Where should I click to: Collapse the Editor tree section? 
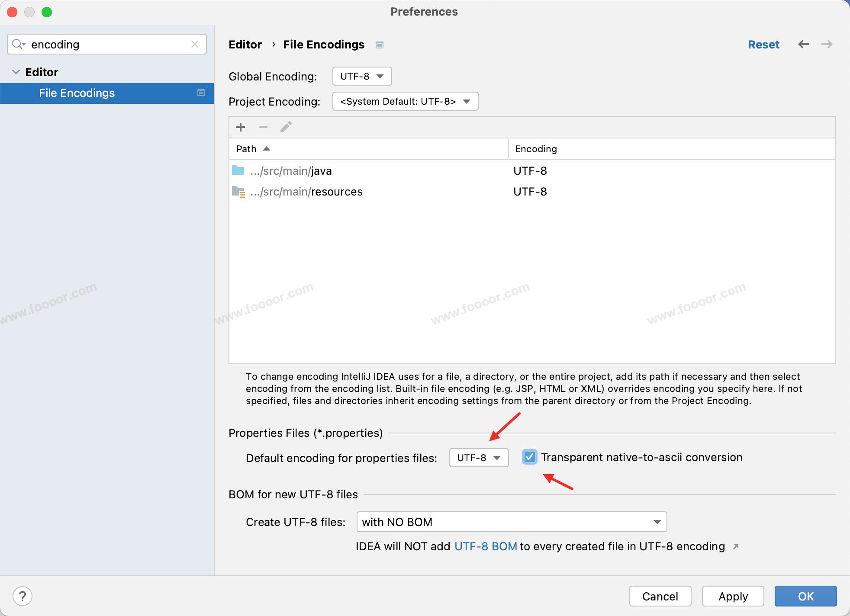[16, 72]
